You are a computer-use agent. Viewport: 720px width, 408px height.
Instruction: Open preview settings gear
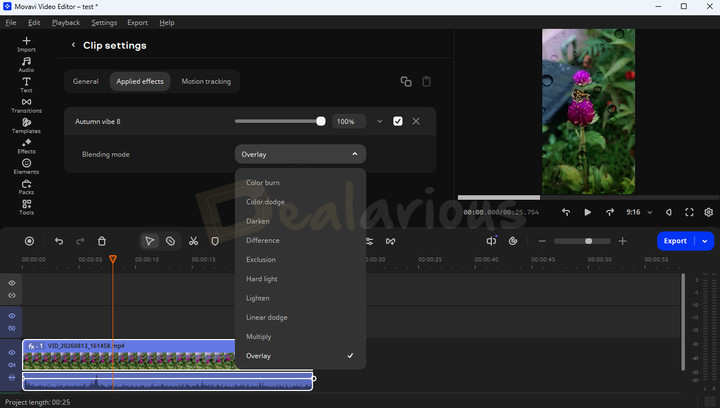709,212
